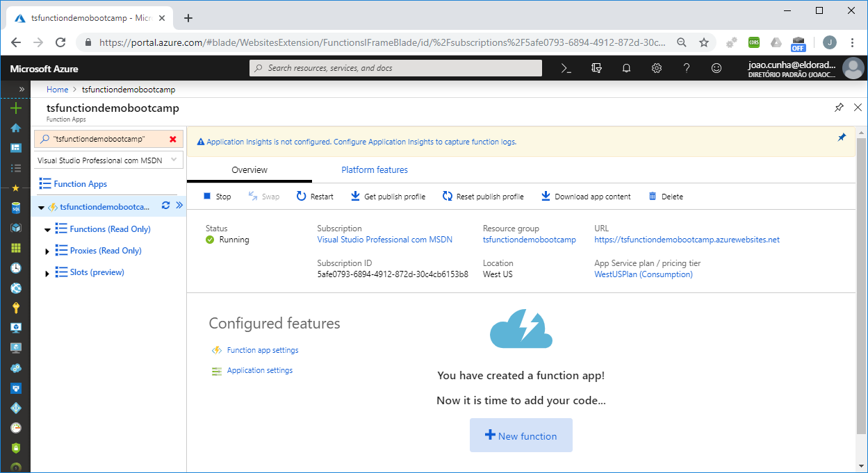This screenshot has height=473, width=868.
Task: Go to Home in the left sidebar
Action: [15, 128]
